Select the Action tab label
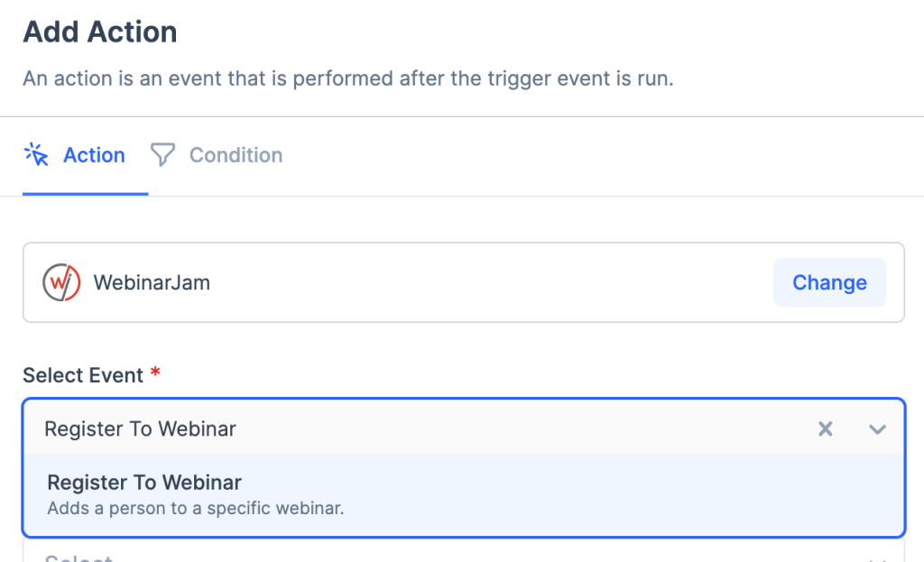 [94, 155]
